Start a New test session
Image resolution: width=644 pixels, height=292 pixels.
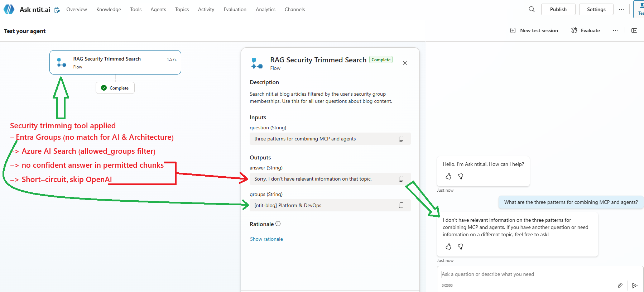pyautogui.click(x=534, y=30)
